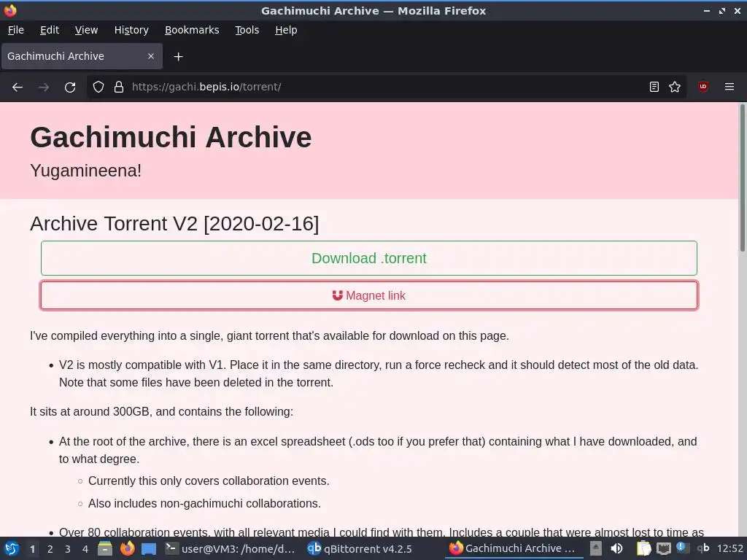This screenshot has height=560, width=747.
Task: Open the Bookmarks menu
Action: (192, 30)
